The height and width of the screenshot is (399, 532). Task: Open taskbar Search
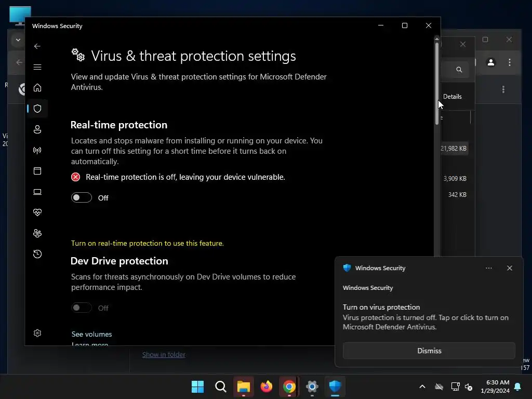tap(220, 387)
